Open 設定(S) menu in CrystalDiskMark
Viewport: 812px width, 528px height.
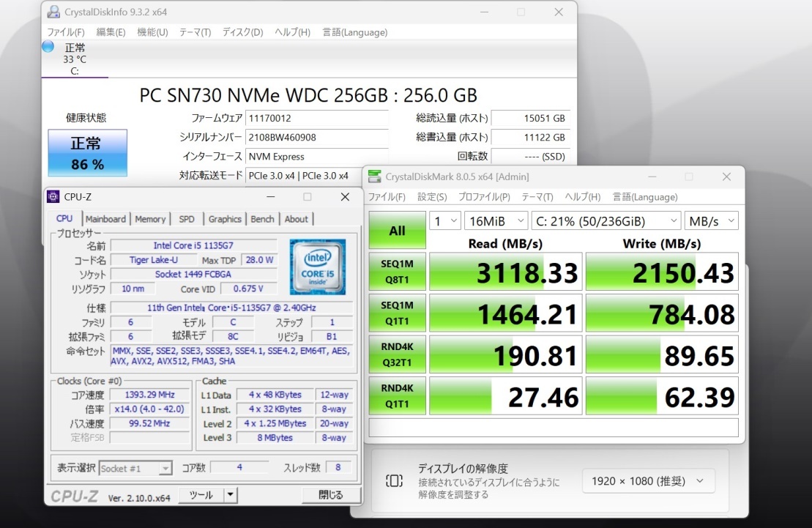(x=432, y=197)
